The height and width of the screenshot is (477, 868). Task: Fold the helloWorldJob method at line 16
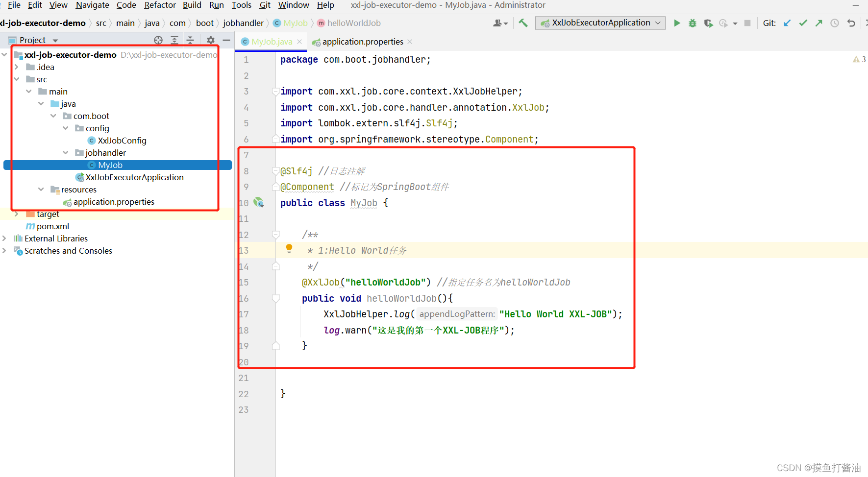[x=276, y=298]
